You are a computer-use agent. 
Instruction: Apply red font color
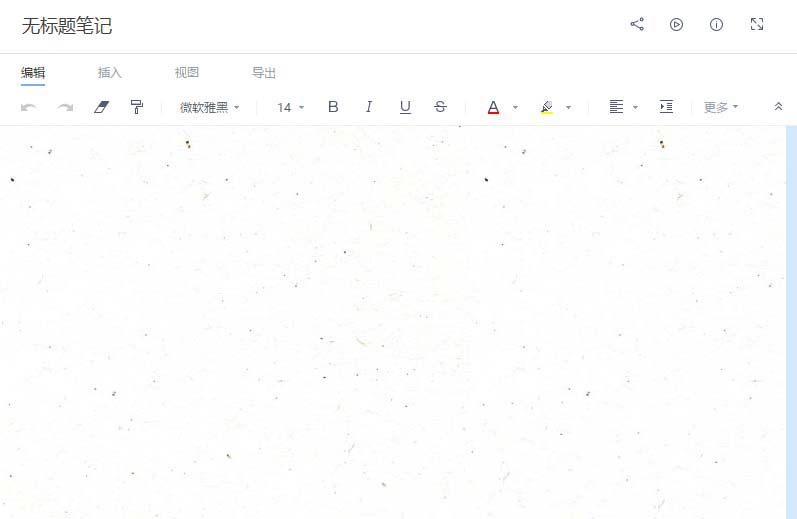tap(493, 107)
